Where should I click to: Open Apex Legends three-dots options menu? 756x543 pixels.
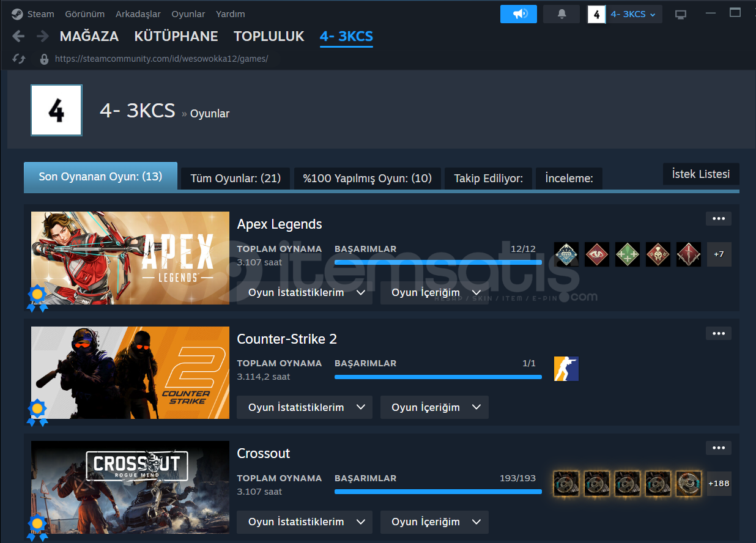tap(719, 219)
